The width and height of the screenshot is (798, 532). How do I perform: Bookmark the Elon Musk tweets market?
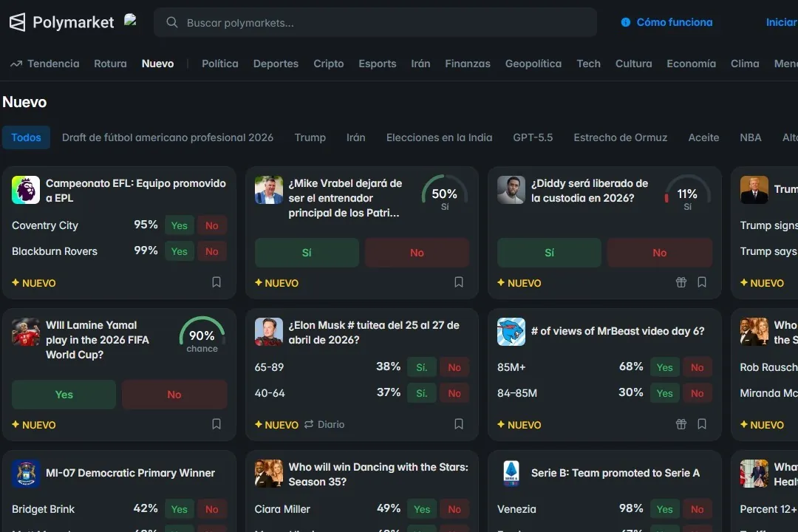tap(459, 424)
